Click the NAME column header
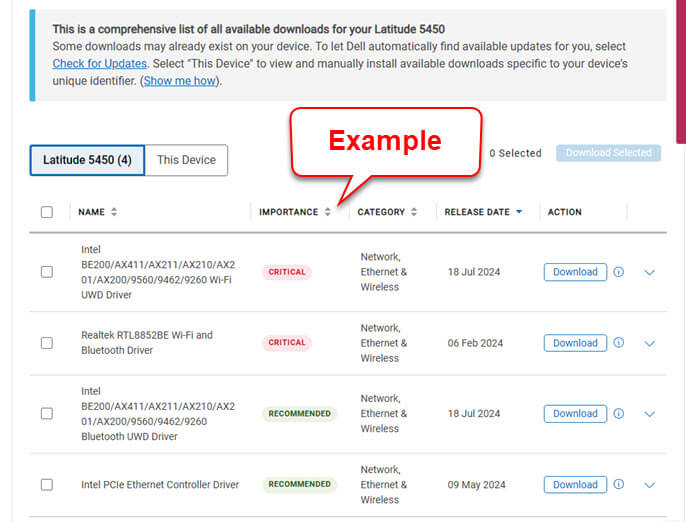686x522 pixels. (91, 212)
